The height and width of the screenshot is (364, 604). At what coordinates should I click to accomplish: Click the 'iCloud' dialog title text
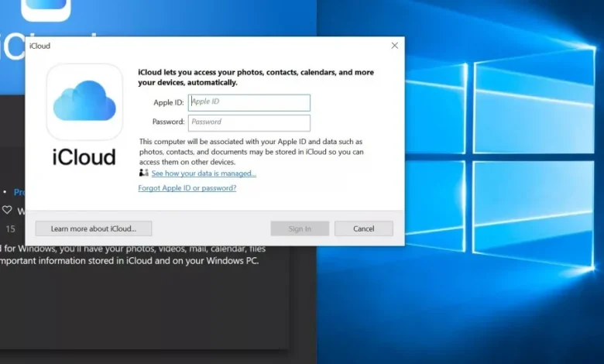[x=39, y=46]
